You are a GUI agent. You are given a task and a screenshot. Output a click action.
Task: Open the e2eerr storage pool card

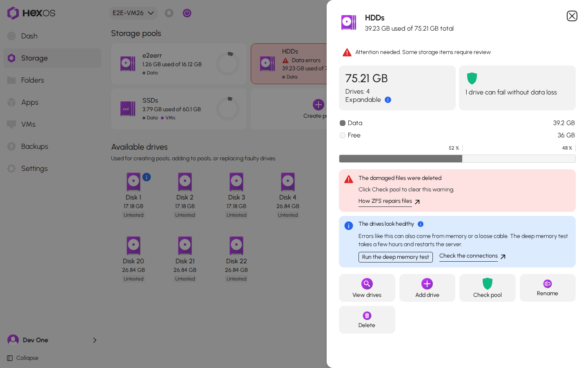(179, 64)
